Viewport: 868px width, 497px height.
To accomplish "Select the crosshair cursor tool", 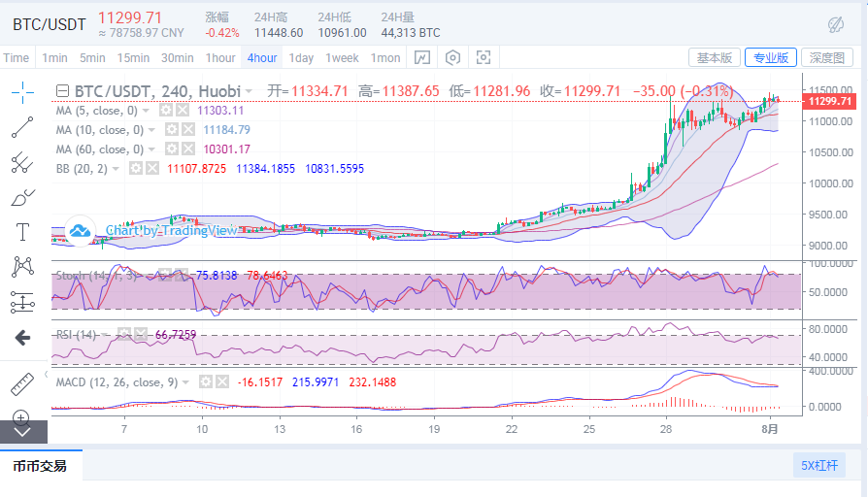I will coord(22,92).
